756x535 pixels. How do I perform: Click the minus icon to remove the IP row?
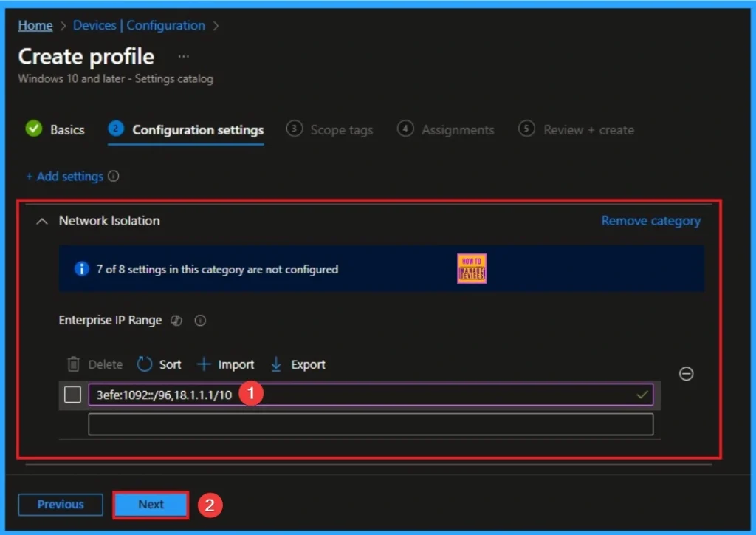[x=687, y=374]
